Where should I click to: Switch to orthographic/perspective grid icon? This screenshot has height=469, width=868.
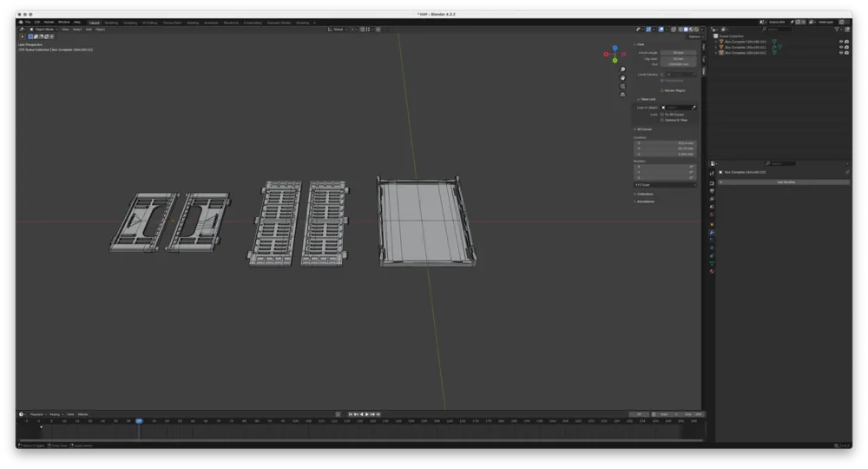[622, 95]
